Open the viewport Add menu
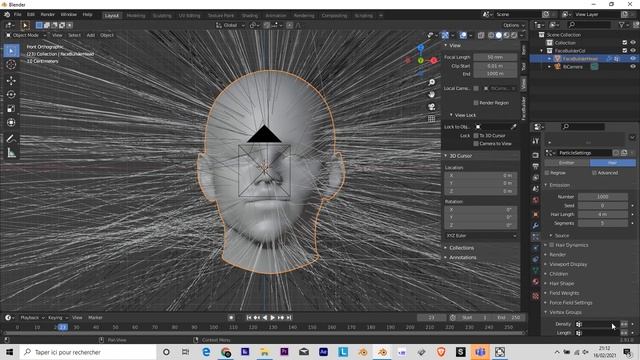 91,36
